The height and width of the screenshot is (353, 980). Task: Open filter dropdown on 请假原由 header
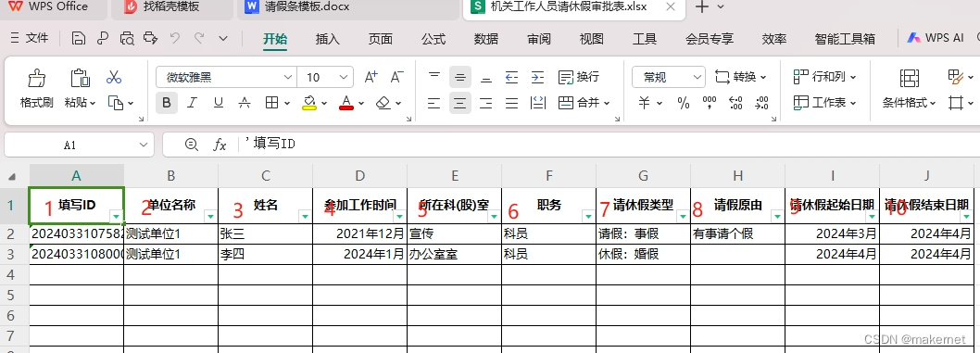click(x=777, y=216)
